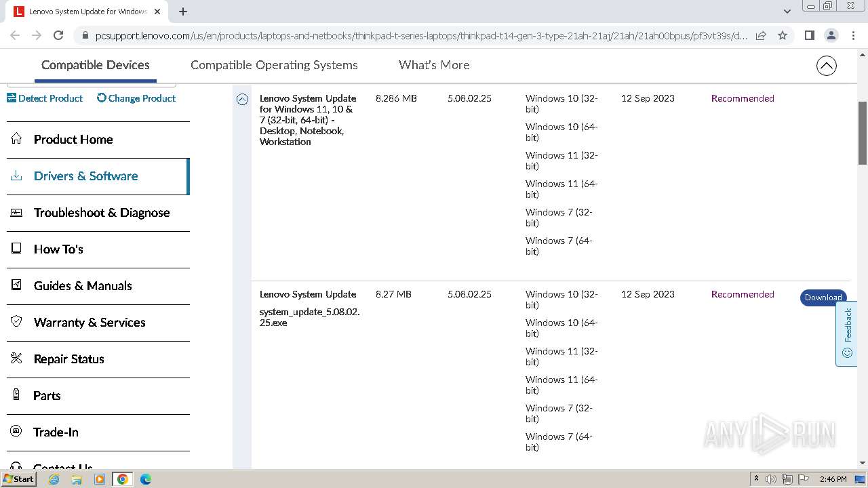Click the system_update_5.08.02.25.exe file name
Viewport: 868px width, 488px height.
309,317
